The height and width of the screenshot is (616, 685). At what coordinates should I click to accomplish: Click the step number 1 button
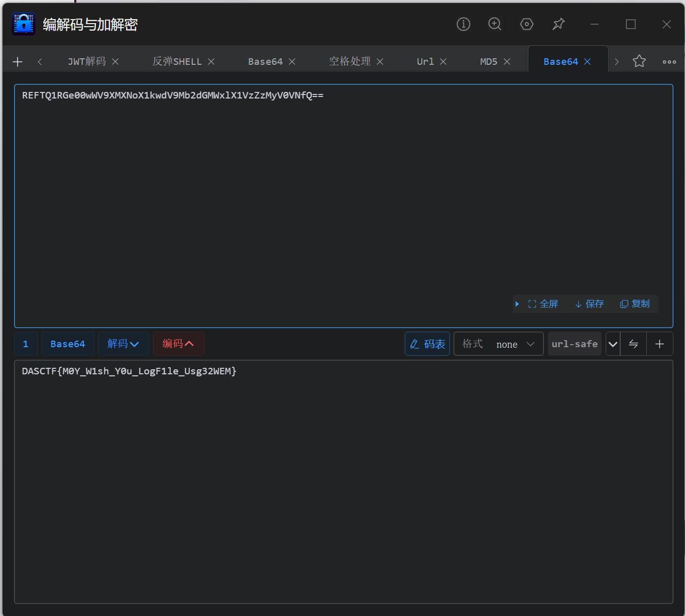tap(26, 344)
